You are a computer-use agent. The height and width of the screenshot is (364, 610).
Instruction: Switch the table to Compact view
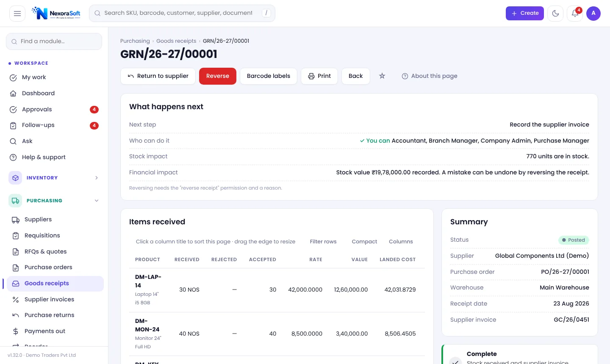[364, 242]
